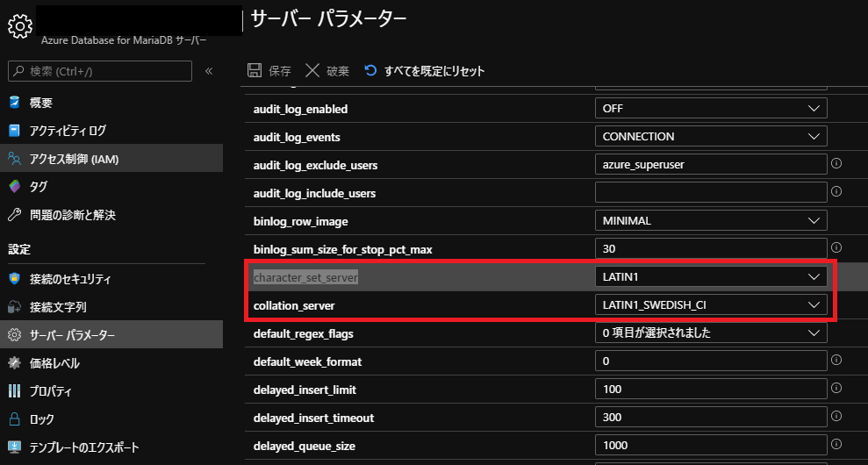Go to 概要 overview page
The height and width of the screenshot is (465, 868).
coord(40,103)
